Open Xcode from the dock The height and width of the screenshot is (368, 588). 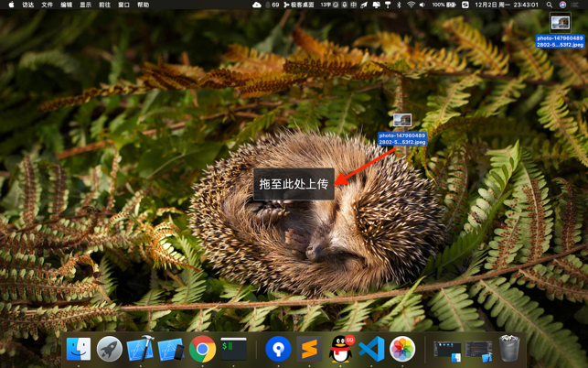[140, 349]
